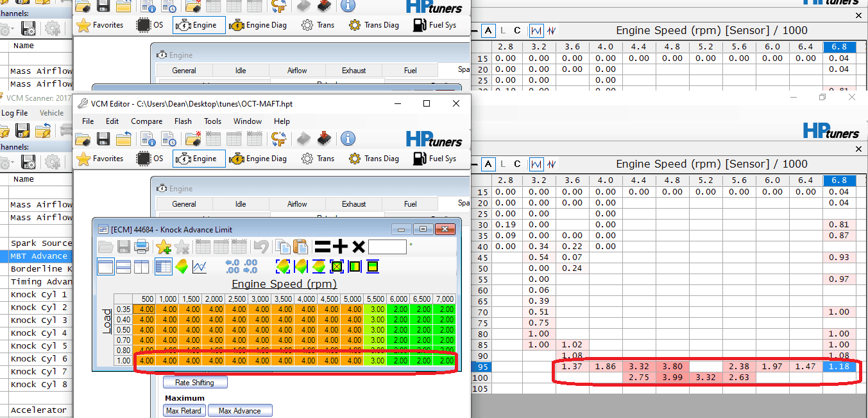Select vertical split layout in Knock Advance Limit
Image resolution: width=868 pixels, height=418 pixels.
(x=142, y=266)
